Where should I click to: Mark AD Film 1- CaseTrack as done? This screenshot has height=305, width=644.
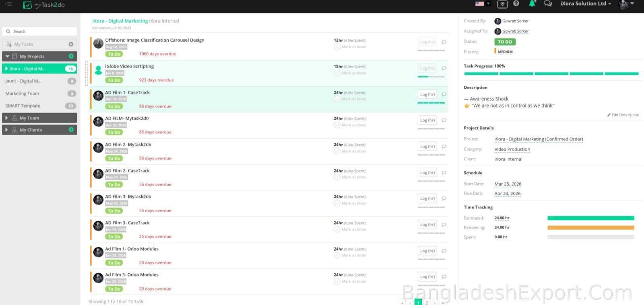[x=350, y=99]
